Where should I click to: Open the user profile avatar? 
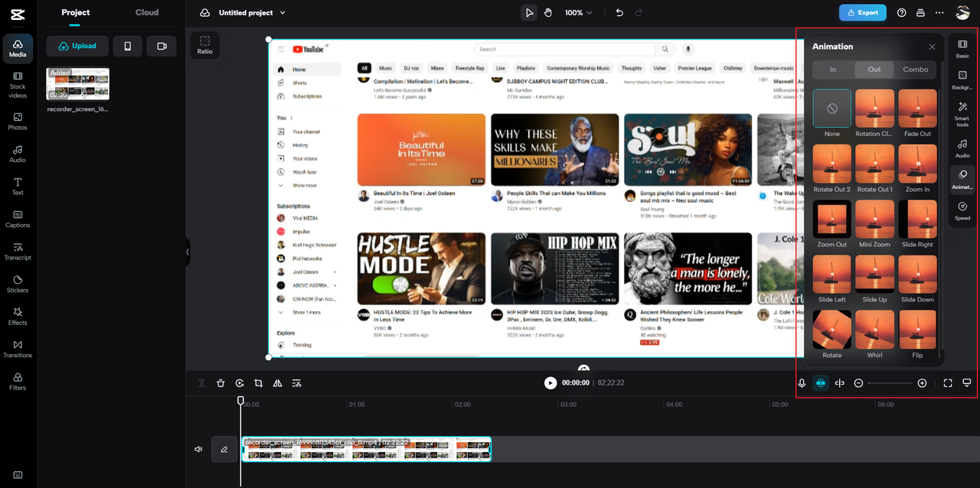click(x=963, y=12)
